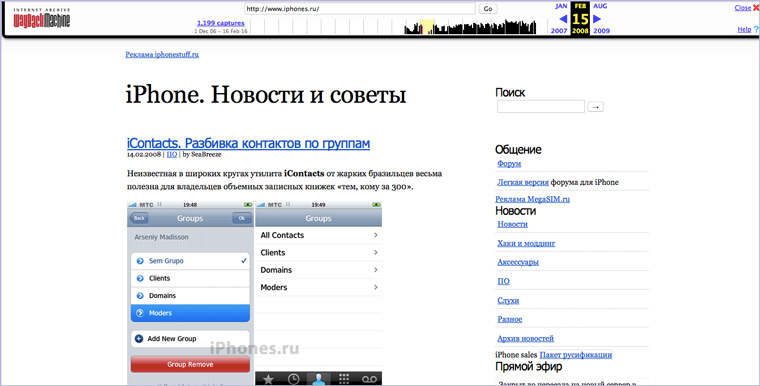Screen dimensions: 760x386
Task: Click the ПО category link under the headline
Action: click(172, 154)
